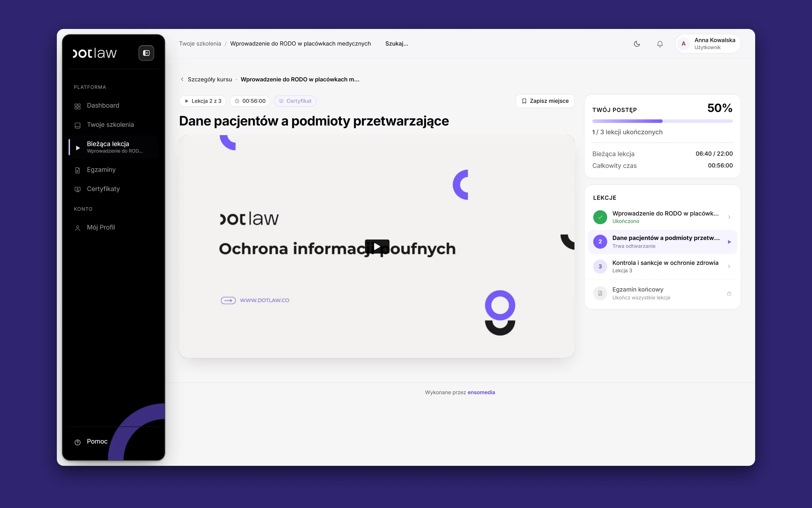
Task: Click the progress bar under Twój postęp
Action: click(x=662, y=121)
